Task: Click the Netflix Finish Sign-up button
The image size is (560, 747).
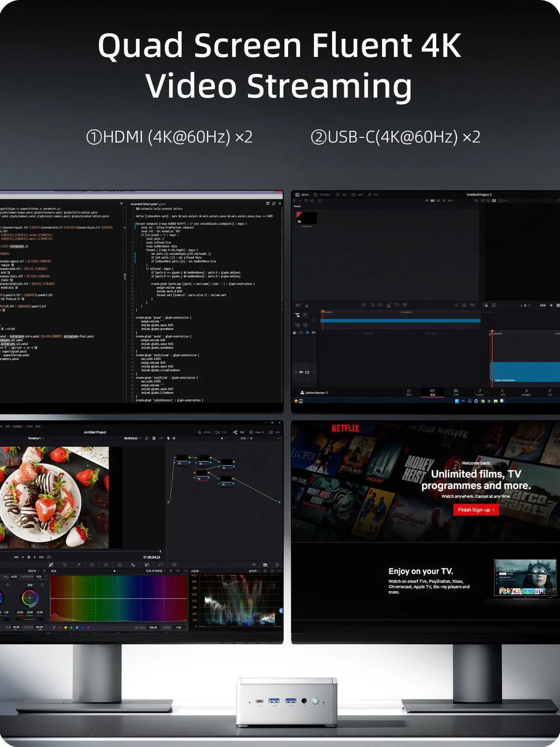Action: (x=476, y=510)
